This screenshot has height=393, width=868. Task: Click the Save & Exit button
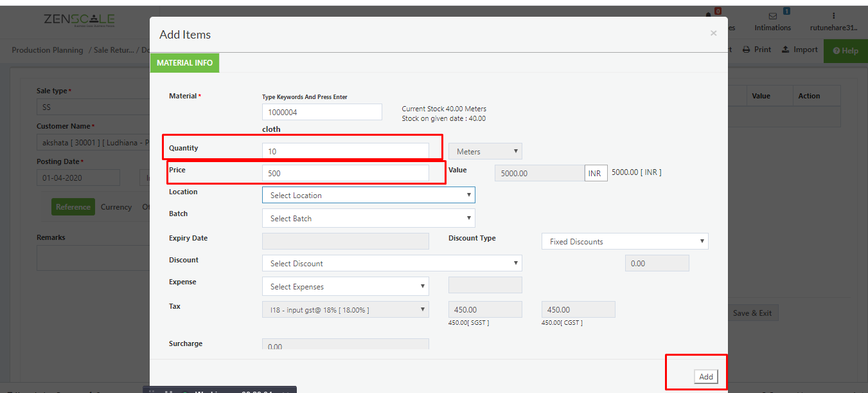tap(752, 313)
